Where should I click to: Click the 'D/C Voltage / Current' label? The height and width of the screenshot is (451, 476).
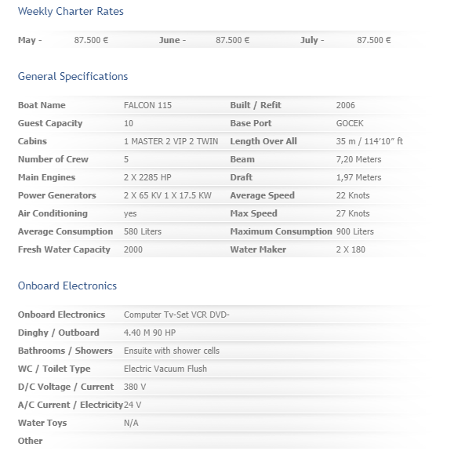click(x=66, y=387)
